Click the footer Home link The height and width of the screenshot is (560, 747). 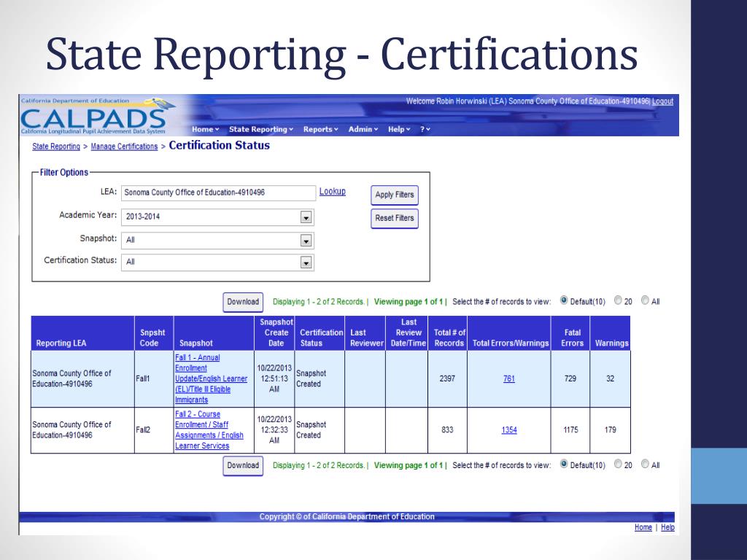pos(643,527)
